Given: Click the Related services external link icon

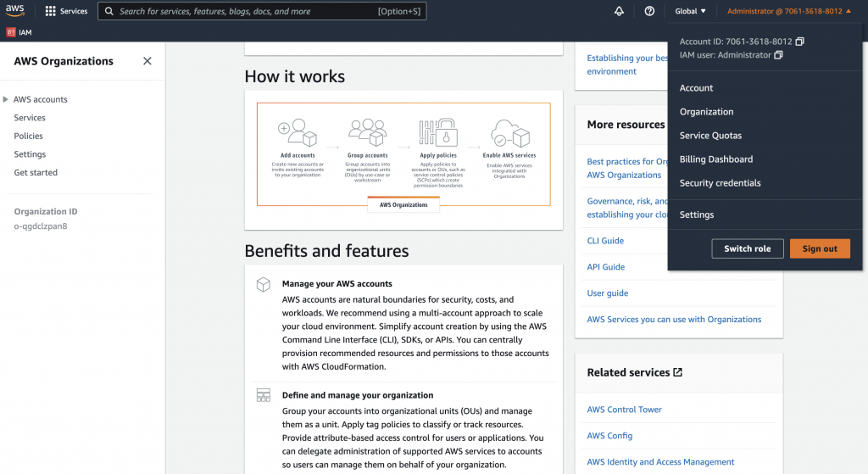Looking at the screenshot, I should [677, 372].
